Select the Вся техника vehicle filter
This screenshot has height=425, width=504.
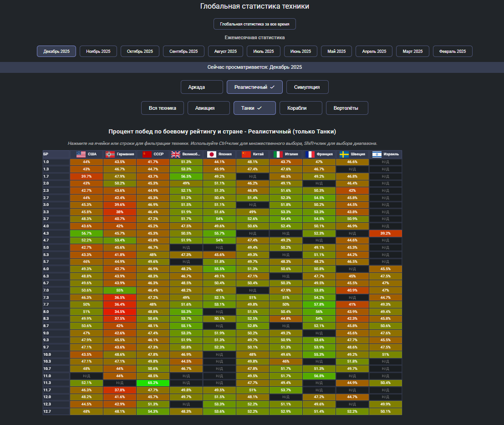click(x=163, y=108)
